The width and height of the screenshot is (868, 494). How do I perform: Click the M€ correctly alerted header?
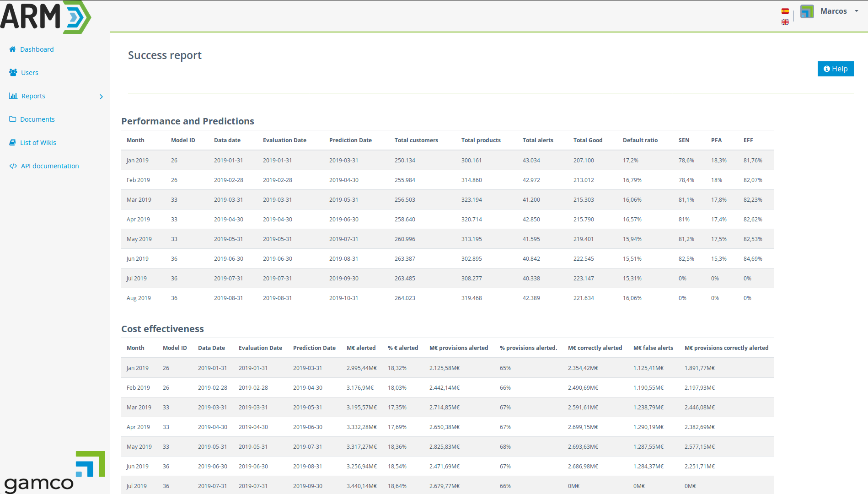(595, 348)
